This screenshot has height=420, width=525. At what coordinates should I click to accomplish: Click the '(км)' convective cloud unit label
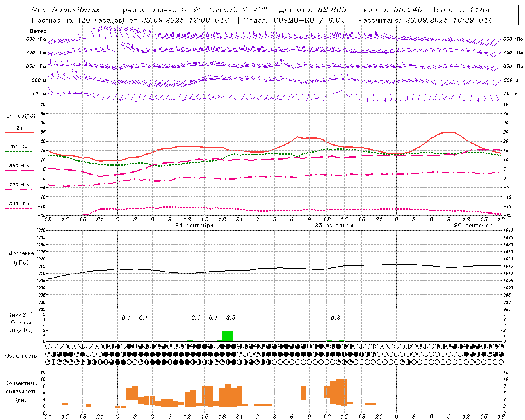(x=21, y=399)
